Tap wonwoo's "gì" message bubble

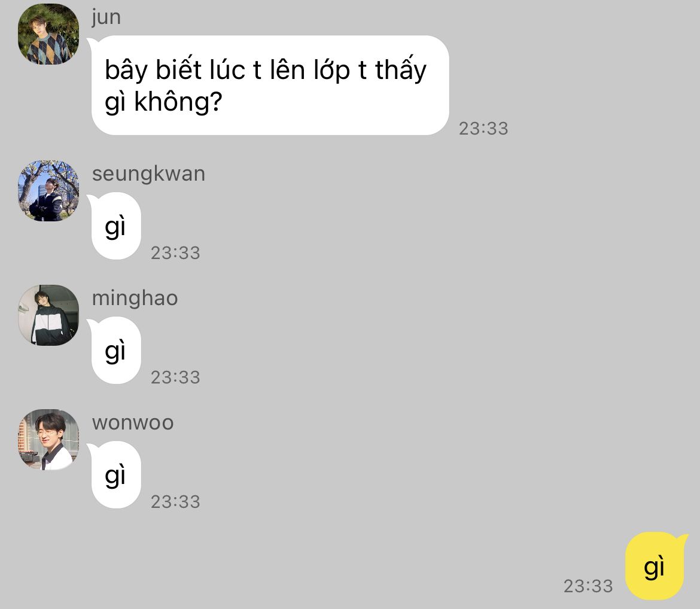(116, 474)
